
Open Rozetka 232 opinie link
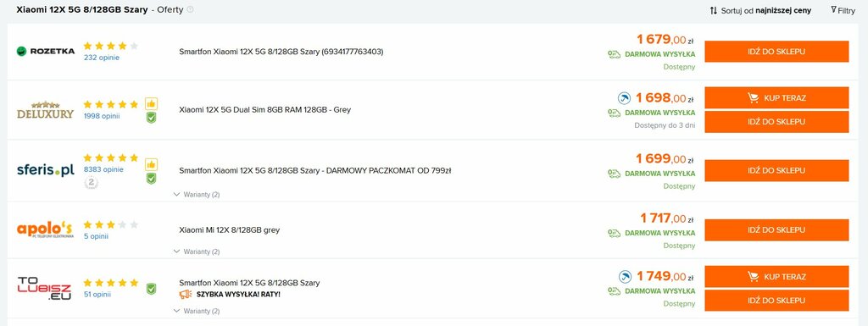(x=102, y=58)
